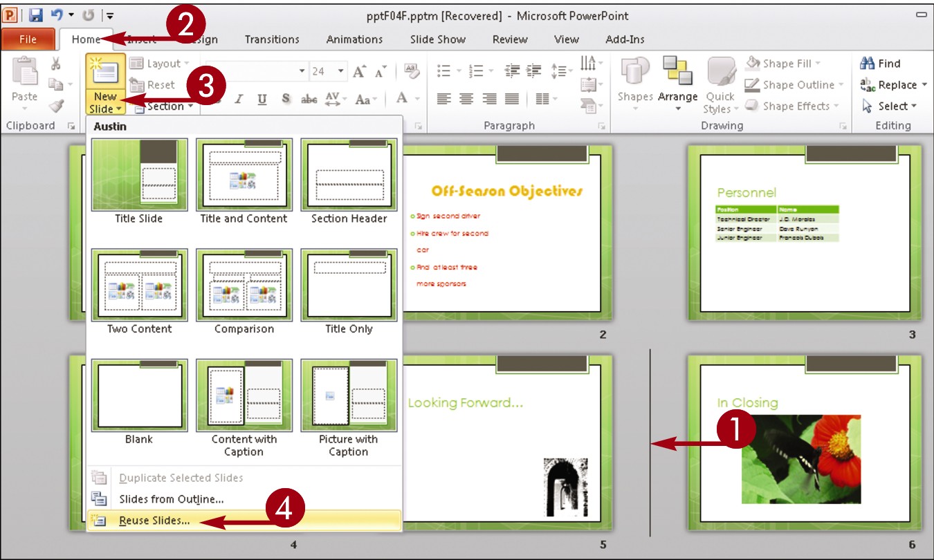Click the Redo icon in the quick access toolbar

click(x=89, y=15)
